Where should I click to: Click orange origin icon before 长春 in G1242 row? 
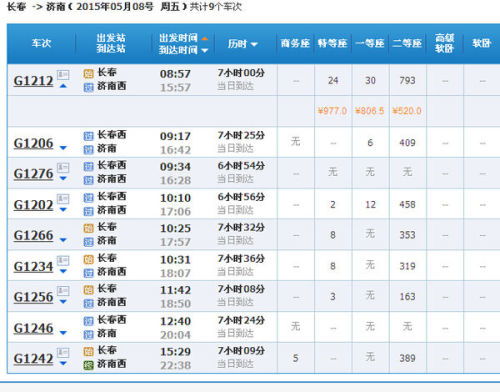(88, 351)
